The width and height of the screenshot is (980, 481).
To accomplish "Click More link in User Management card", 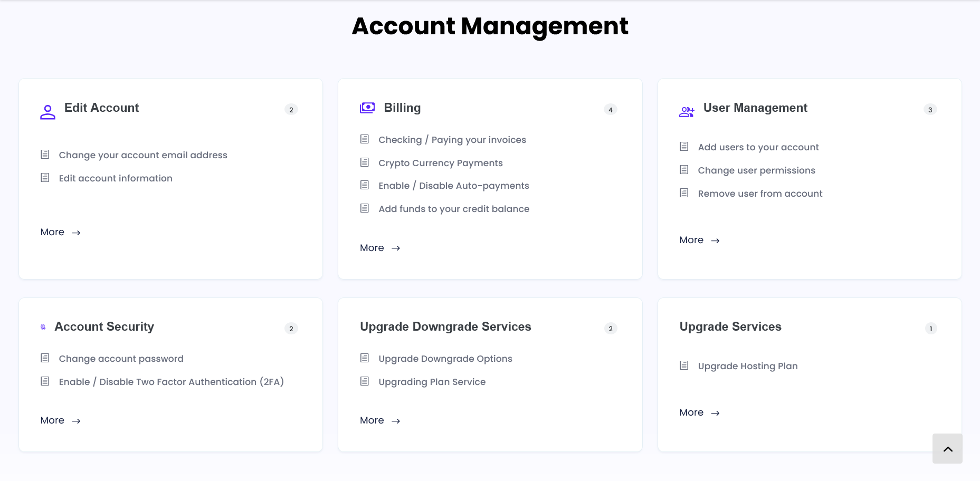I will (700, 240).
